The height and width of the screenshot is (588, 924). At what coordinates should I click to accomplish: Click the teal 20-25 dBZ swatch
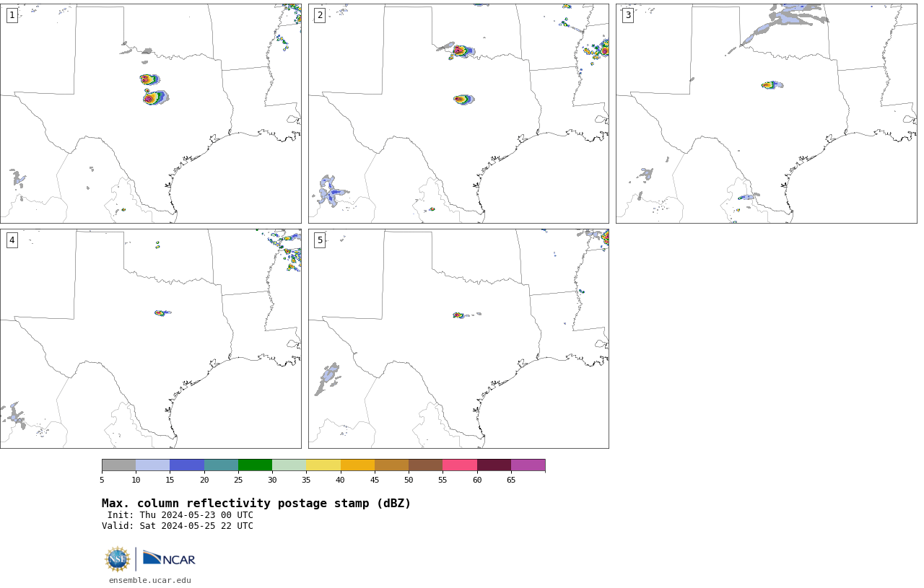pos(221,465)
